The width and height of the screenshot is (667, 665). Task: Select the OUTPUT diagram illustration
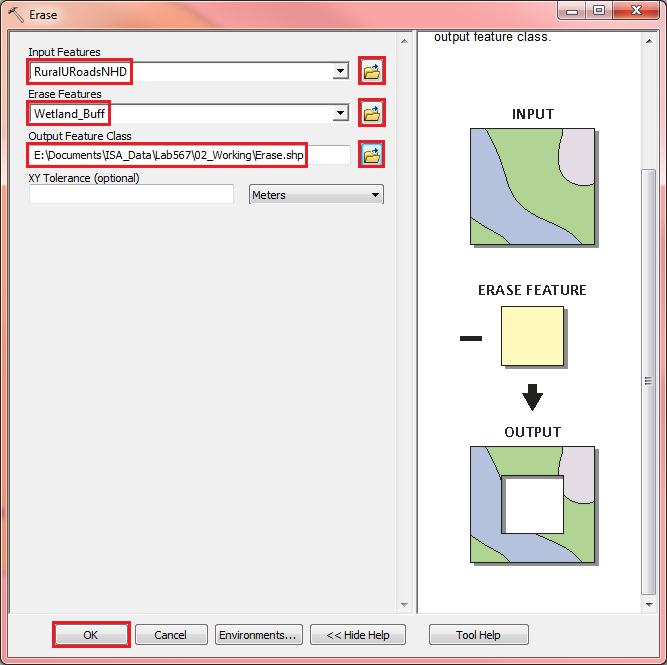(532, 503)
